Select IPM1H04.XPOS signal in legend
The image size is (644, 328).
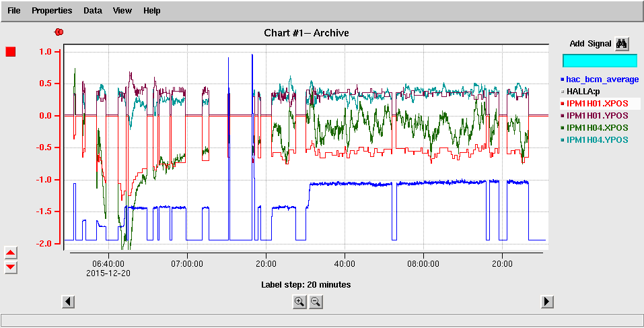point(597,128)
